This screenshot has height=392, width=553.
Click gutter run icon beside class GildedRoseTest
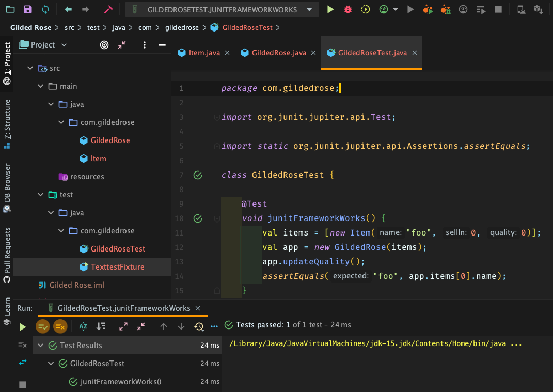(197, 175)
